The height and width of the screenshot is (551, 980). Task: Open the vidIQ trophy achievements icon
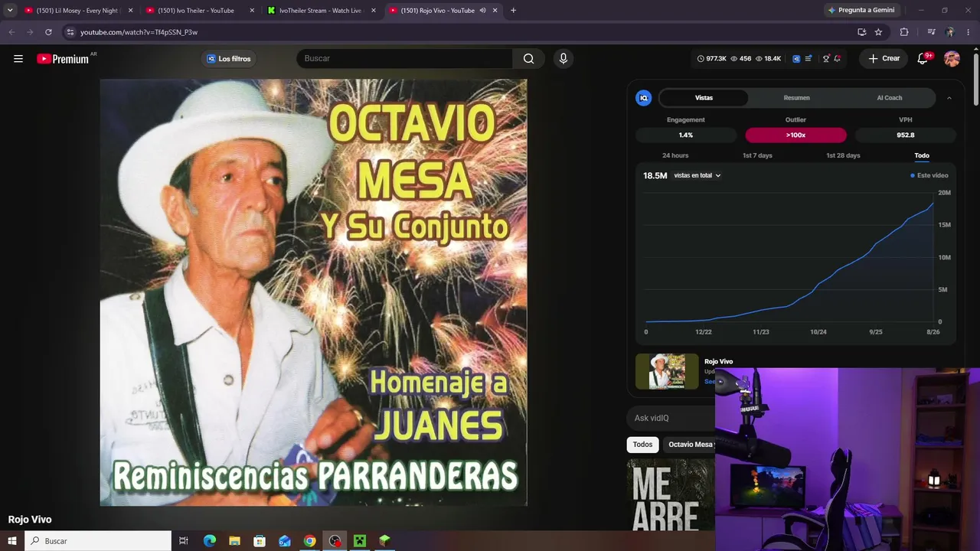(826, 59)
